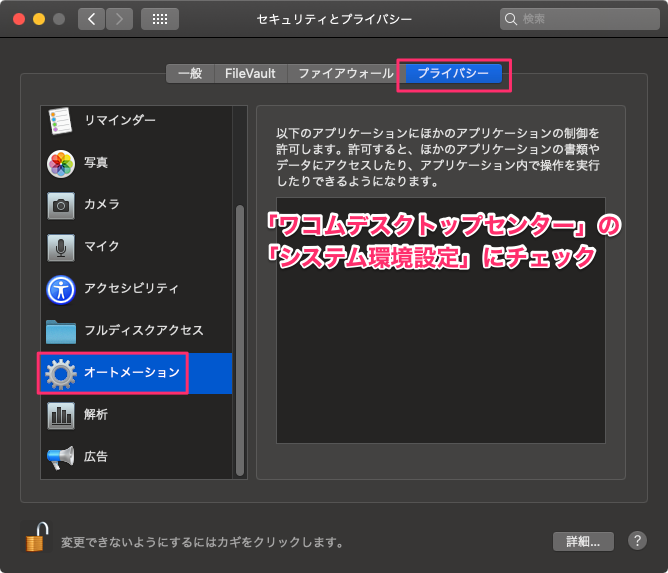Click the padlock icon to prevent changes
This screenshot has width=668, height=573.
point(37,537)
